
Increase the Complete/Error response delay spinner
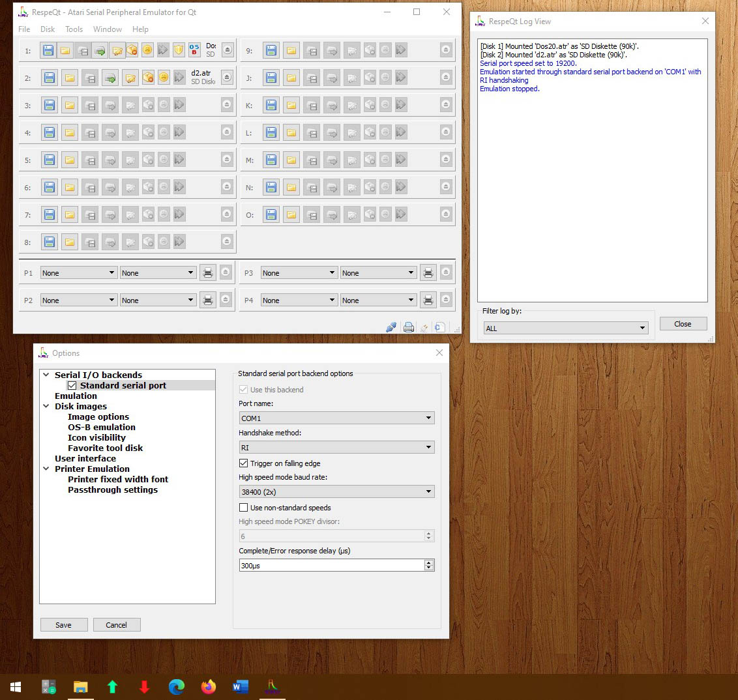click(428, 562)
